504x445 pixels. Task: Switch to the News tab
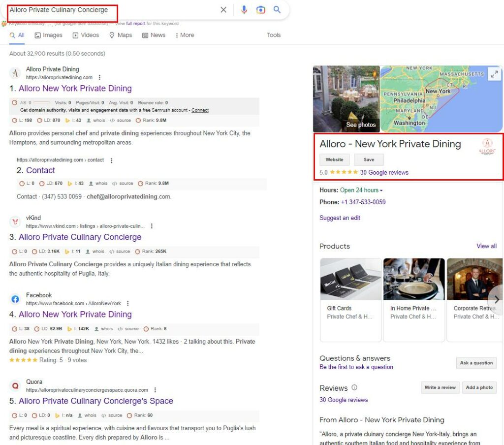154,35
